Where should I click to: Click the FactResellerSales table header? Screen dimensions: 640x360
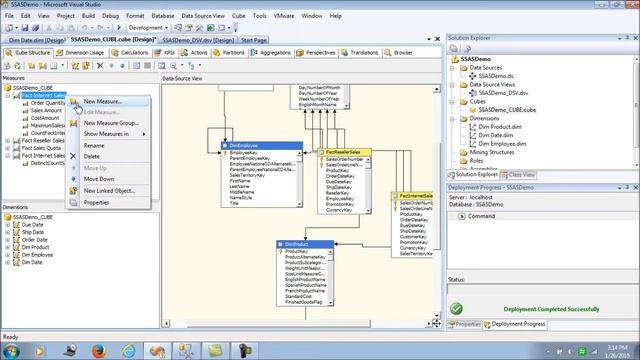pyautogui.click(x=344, y=152)
